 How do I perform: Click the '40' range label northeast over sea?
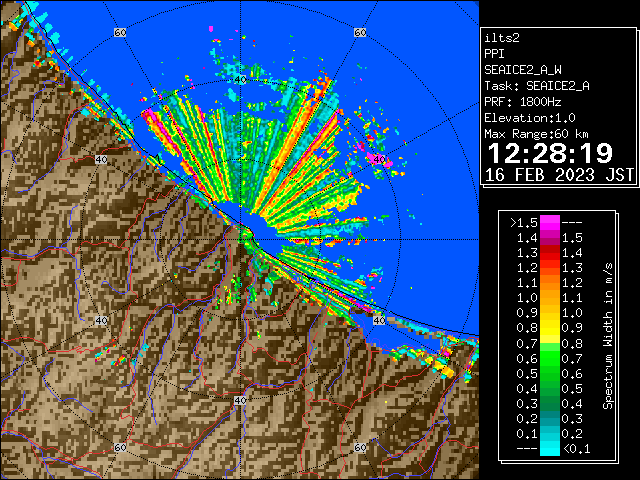379,159
